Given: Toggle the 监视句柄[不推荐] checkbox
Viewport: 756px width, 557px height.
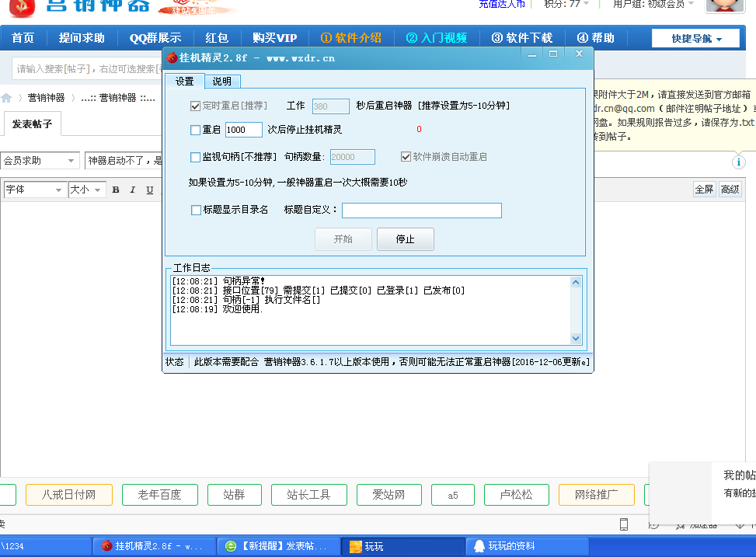Looking at the screenshot, I should 196,157.
